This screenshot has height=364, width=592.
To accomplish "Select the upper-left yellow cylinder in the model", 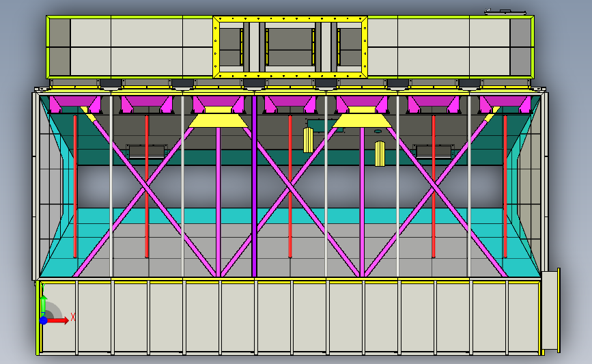I will coord(308,140).
